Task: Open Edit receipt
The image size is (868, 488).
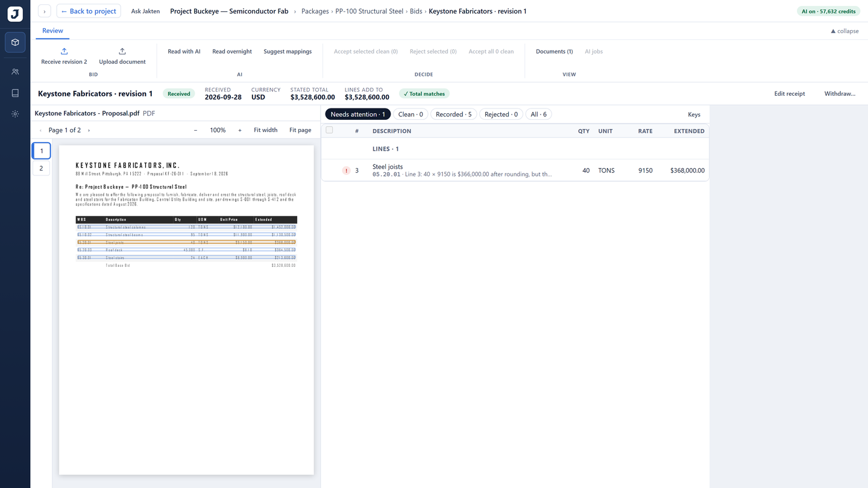Action: point(790,94)
